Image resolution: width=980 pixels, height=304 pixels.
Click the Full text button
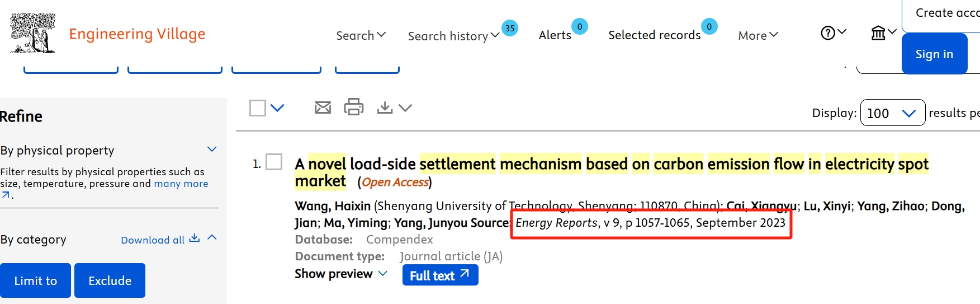click(440, 275)
